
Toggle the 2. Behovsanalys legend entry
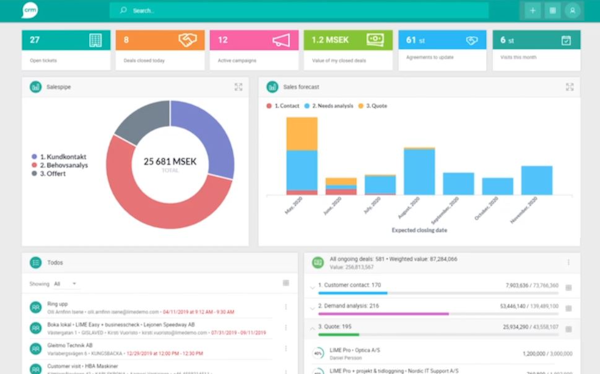[x=60, y=165]
